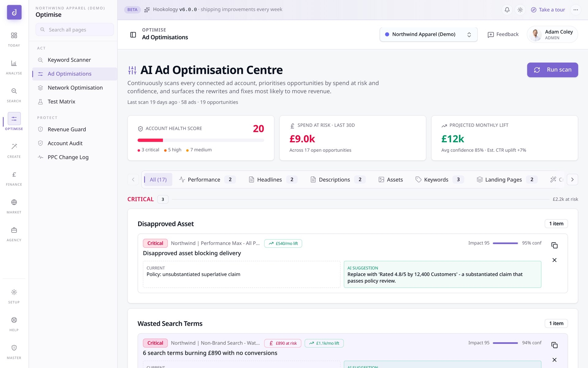588x368 pixels.
Task: Click the AI Ad Optimisation Centre sliders icon
Action: (132, 70)
